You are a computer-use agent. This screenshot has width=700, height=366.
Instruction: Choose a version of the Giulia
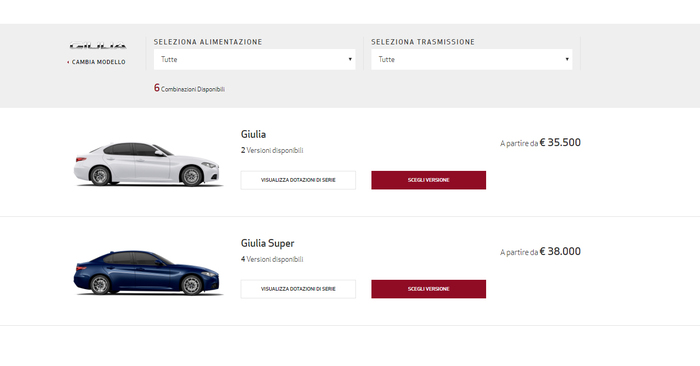429,180
